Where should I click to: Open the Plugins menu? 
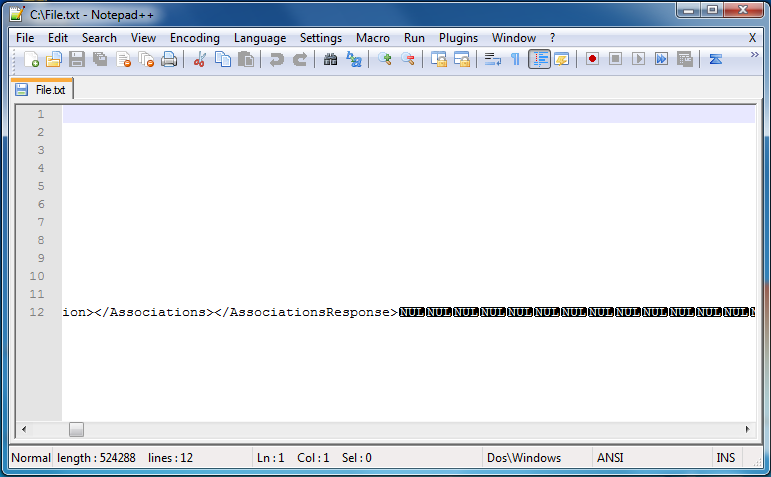tap(458, 38)
